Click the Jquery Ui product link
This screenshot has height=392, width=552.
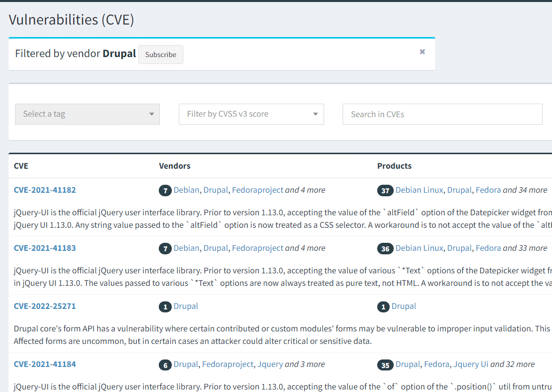tap(470, 364)
